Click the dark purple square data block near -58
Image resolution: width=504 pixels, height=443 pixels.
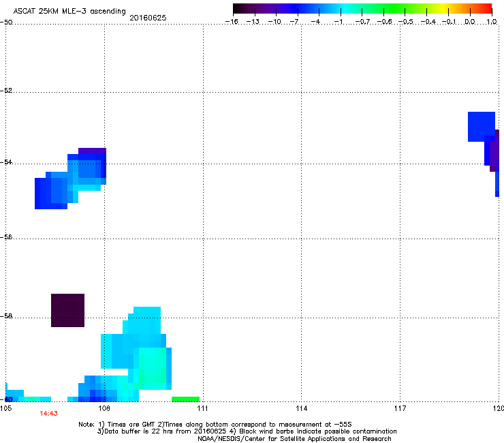pyautogui.click(x=68, y=311)
